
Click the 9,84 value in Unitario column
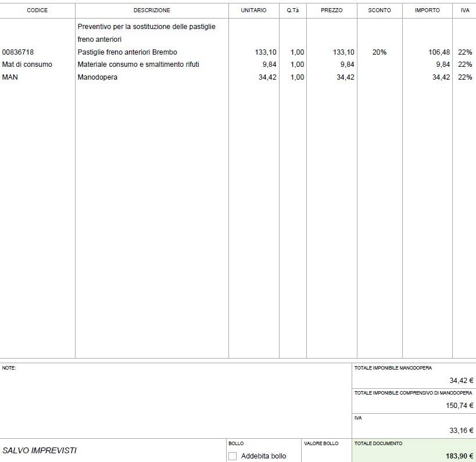(269, 65)
